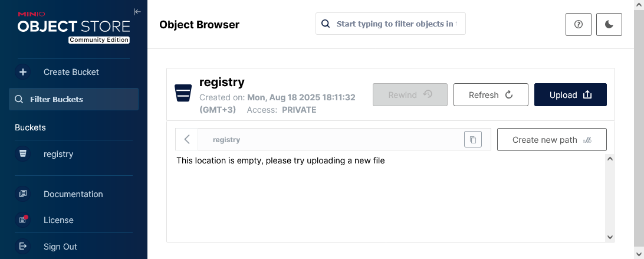Collapse the sidebar with the arrow icon
644x259 pixels.
pos(137,11)
